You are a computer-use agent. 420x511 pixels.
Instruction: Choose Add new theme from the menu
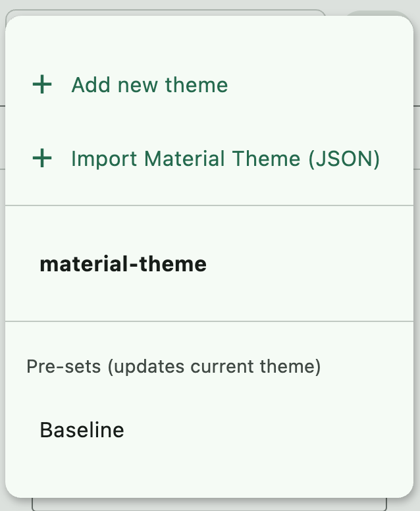coord(149,85)
